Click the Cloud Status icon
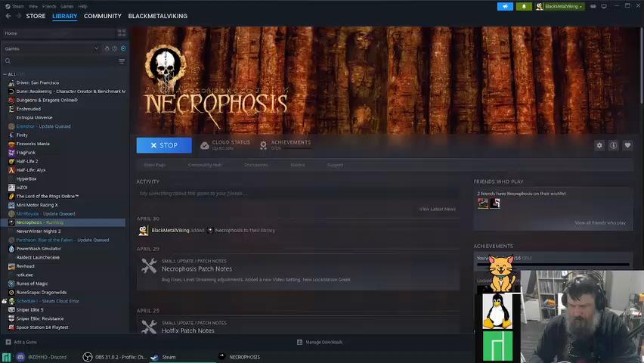 pyautogui.click(x=205, y=145)
